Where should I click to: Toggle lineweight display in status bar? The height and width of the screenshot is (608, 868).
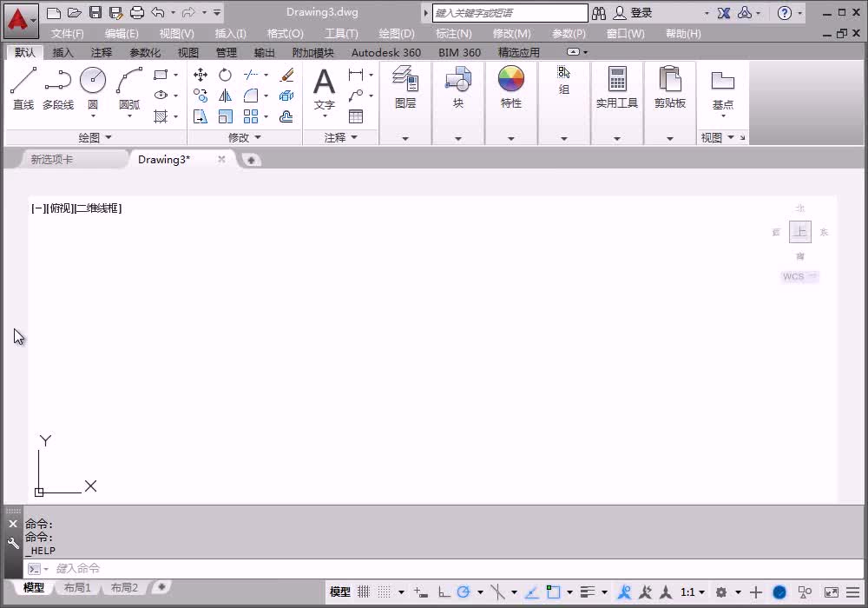(588, 592)
